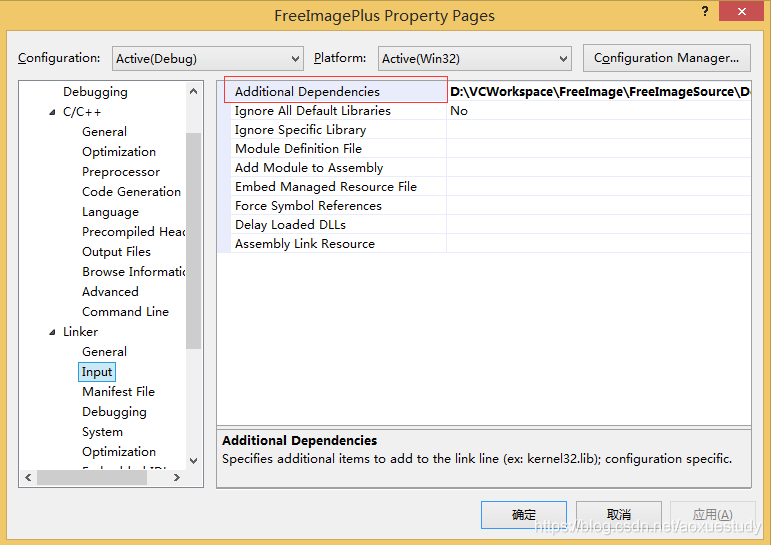
Task: Click the help question mark icon
Action: [705, 11]
